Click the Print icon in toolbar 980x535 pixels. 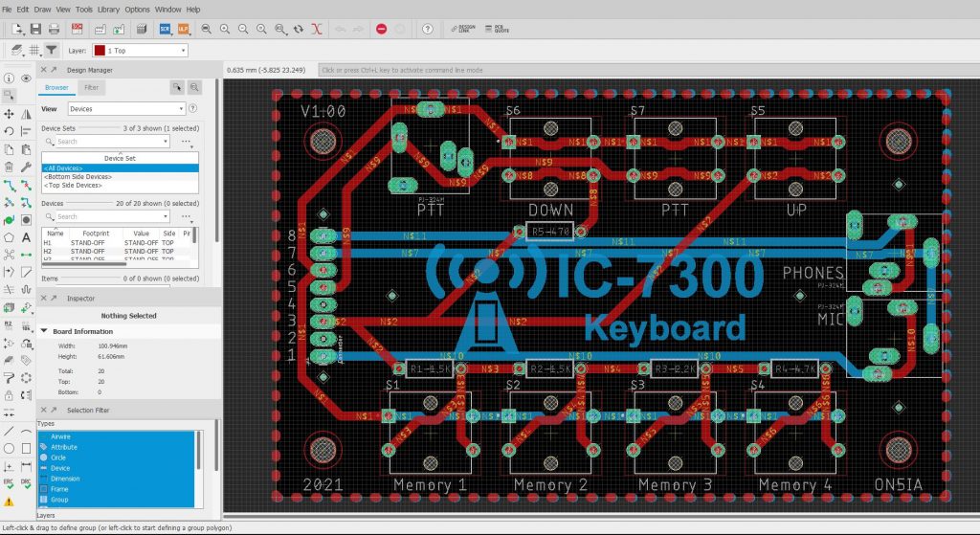pyautogui.click(x=54, y=29)
